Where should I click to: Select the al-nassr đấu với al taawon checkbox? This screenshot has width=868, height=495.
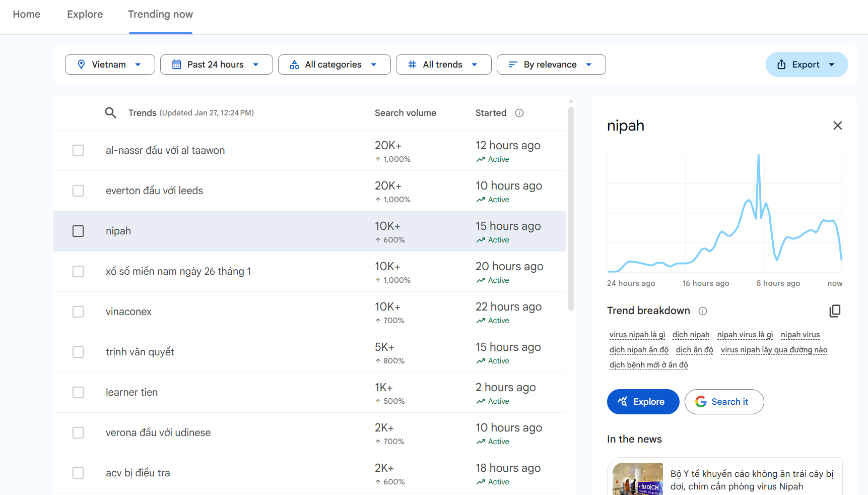click(x=78, y=150)
